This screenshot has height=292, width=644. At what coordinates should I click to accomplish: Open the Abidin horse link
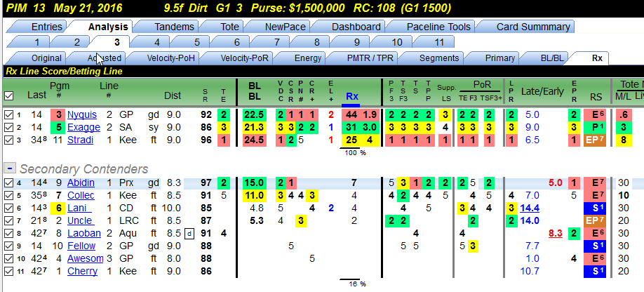pyautogui.click(x=81, y=182)
